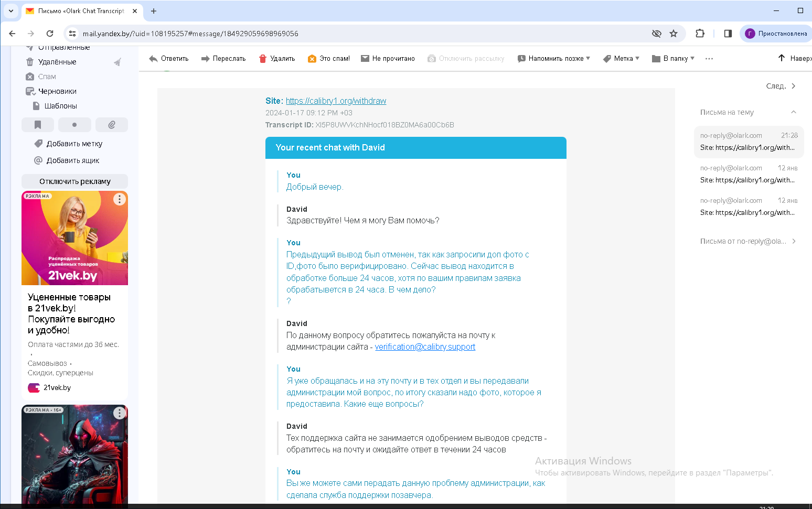Go to next letter (След.)
The image size is (812, 509).
(781, 86)
